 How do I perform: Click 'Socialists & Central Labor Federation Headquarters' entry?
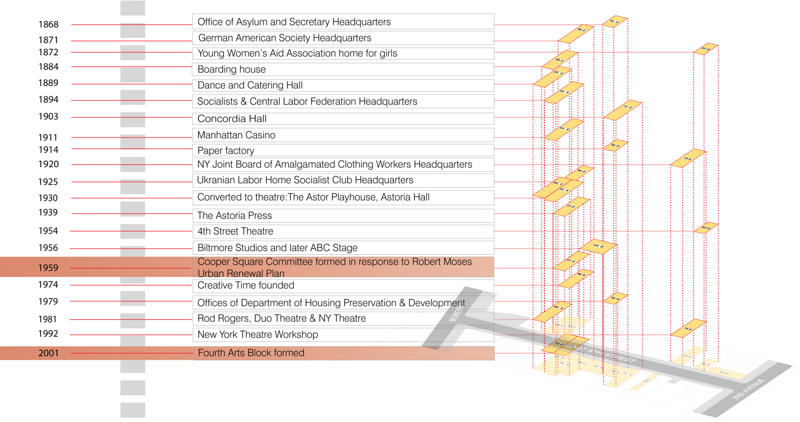pos(343,102)
